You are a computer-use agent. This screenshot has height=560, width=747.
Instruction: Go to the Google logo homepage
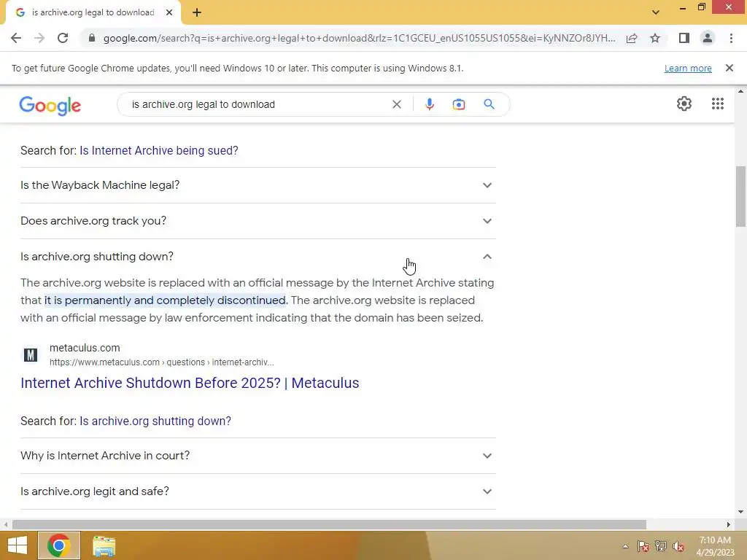[x=50, y=105]
